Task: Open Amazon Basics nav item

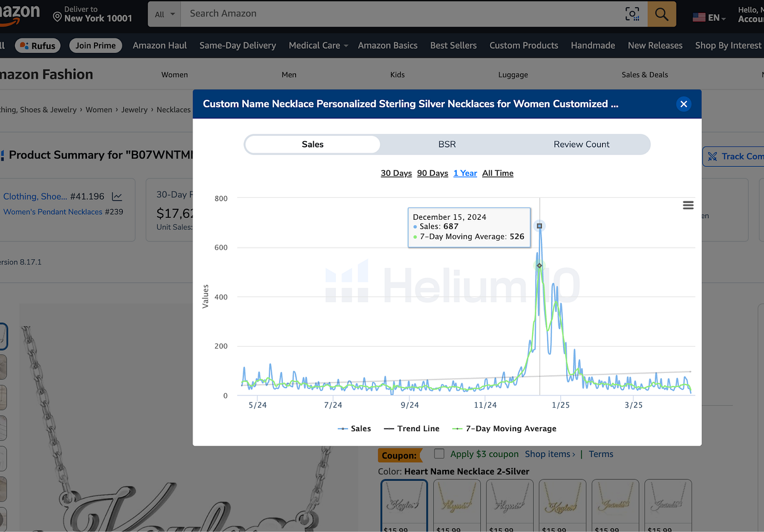Action: pos(388,46)
